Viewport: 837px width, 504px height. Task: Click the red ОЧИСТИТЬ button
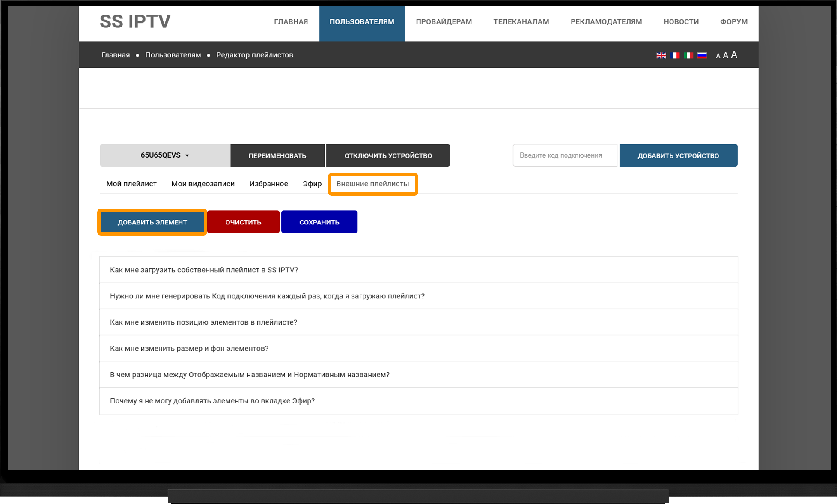243,222
